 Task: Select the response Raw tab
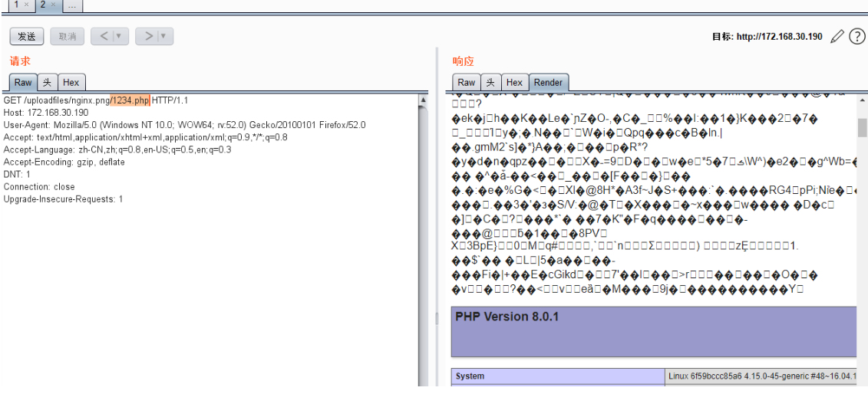[466, 82]
